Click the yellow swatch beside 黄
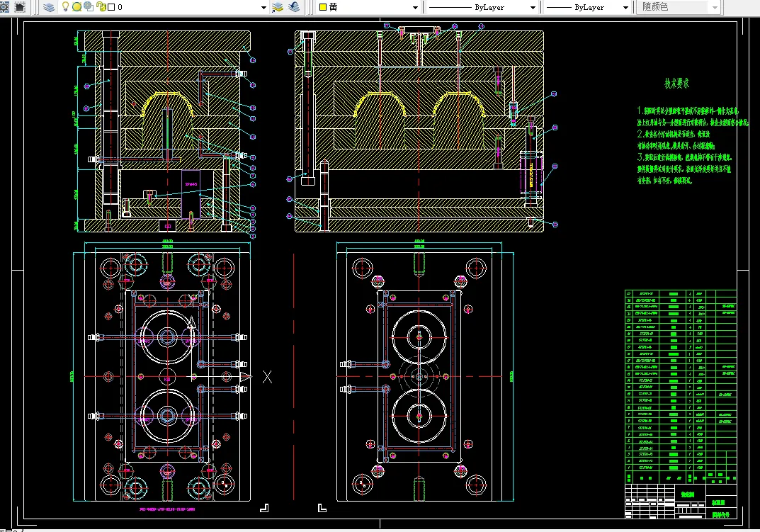The height and width of the screenshot is (532, 760). [x=323, y=7]
